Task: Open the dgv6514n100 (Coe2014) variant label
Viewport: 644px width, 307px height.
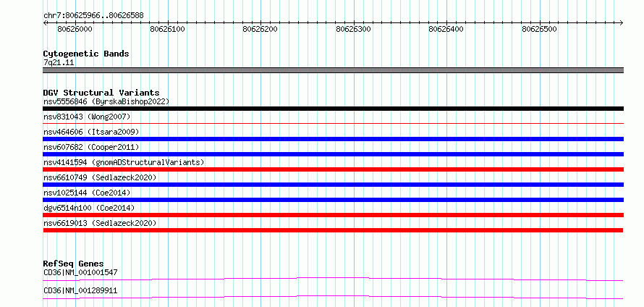Action: 89,208
